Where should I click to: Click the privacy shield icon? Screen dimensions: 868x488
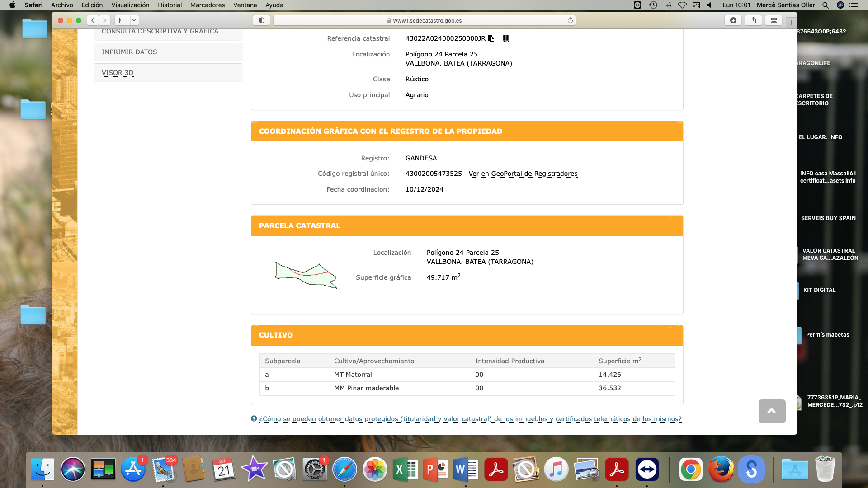(261, 20)
